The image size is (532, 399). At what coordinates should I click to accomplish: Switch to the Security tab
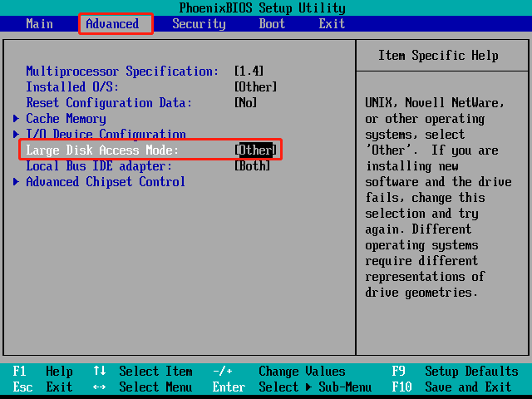pos(199,24)
